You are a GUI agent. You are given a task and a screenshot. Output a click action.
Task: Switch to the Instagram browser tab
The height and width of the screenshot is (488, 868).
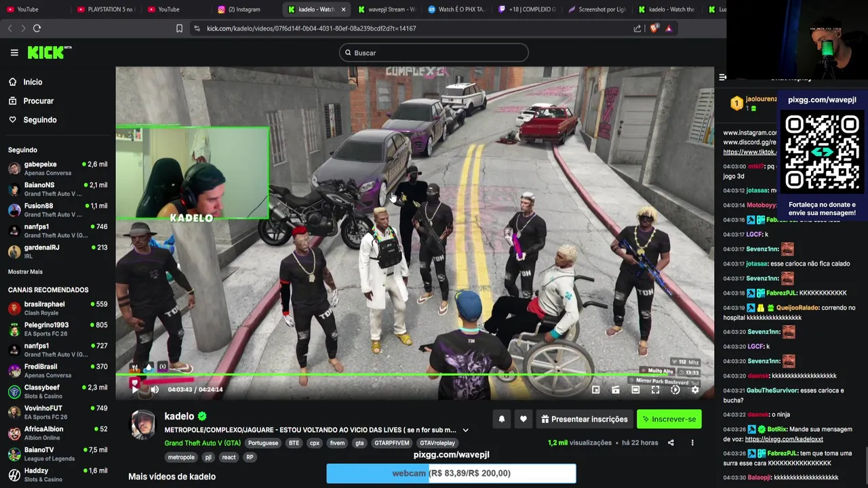[243, 9]
